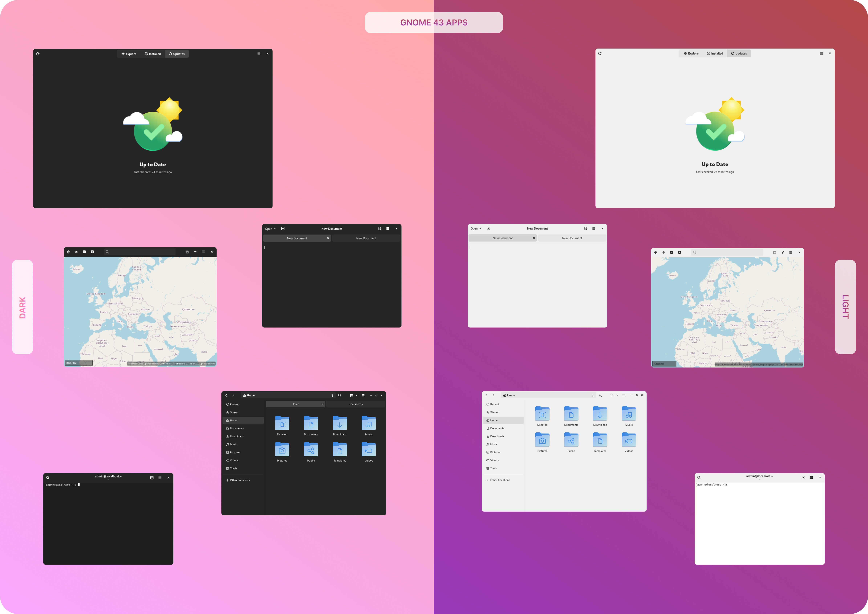Switch to Explore tab in dark Software
Image resolution: width=868 pixels, height=614 pixels.
(129, 54)
